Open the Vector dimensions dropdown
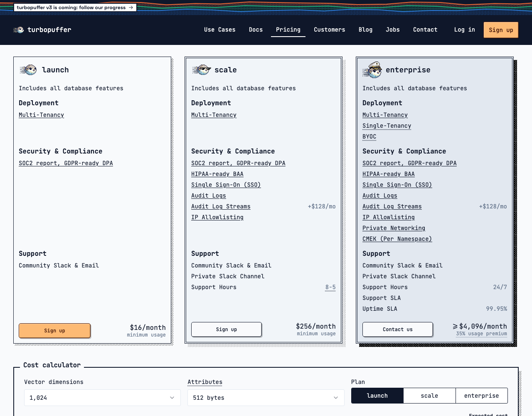Viewport: 532px width, 416px height. click(102, 398)
